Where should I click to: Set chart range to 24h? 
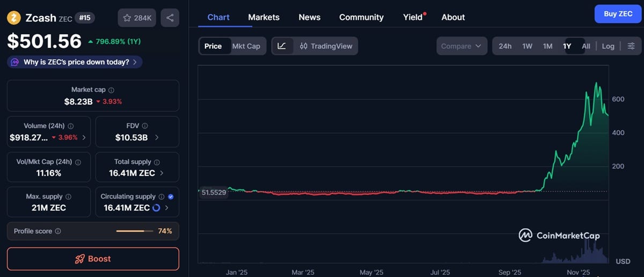point(505,46)
